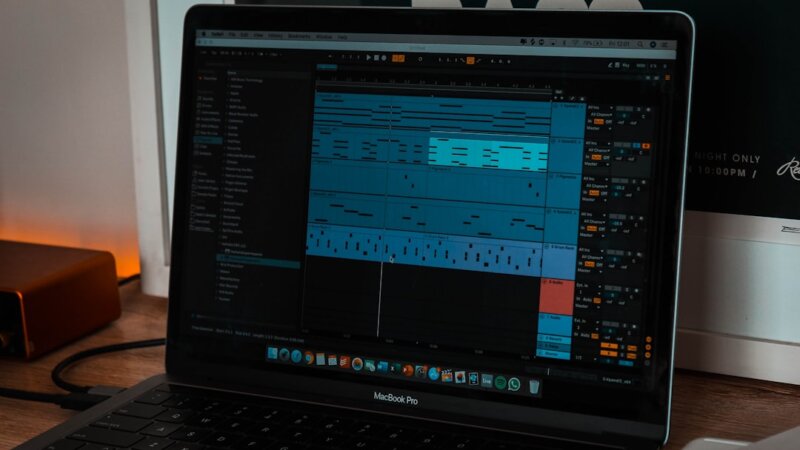Click the Stop button in transport
800x450 pixels.
pyautogui.click(x=376, y=57)
